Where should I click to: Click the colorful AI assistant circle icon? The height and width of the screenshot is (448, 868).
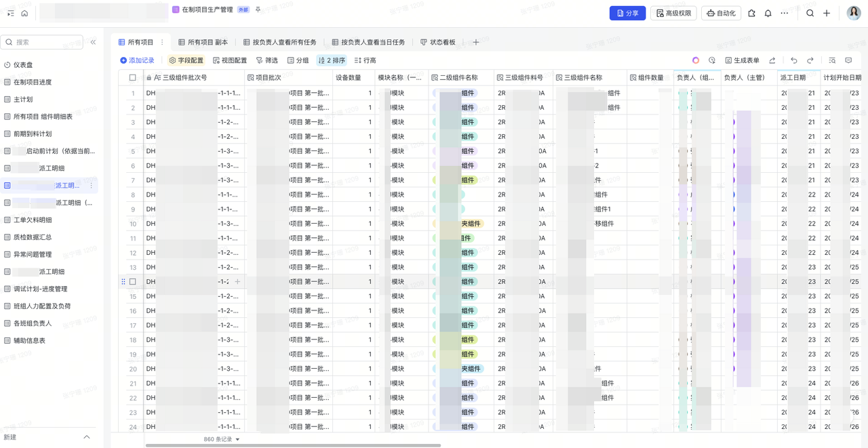695,60
